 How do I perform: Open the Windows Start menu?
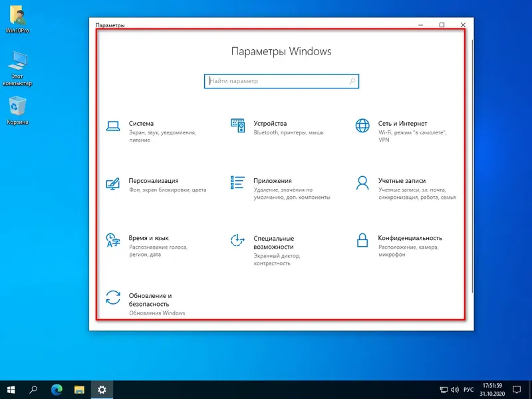pos(11,390)
